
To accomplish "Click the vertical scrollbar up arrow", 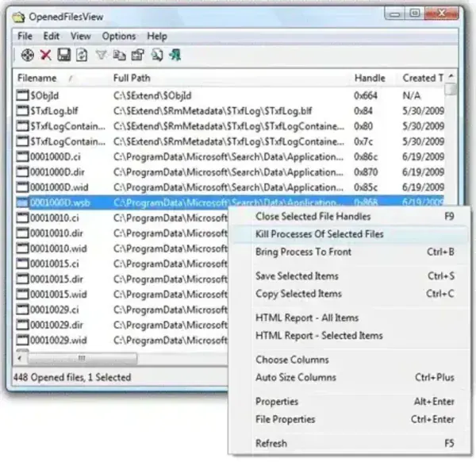I will point(451,76).
